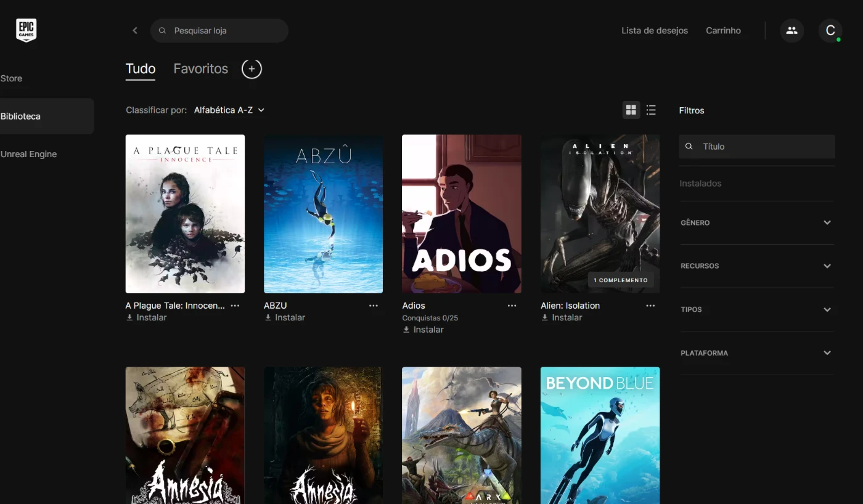Expand the GÊNERO filter

(756, 222)
